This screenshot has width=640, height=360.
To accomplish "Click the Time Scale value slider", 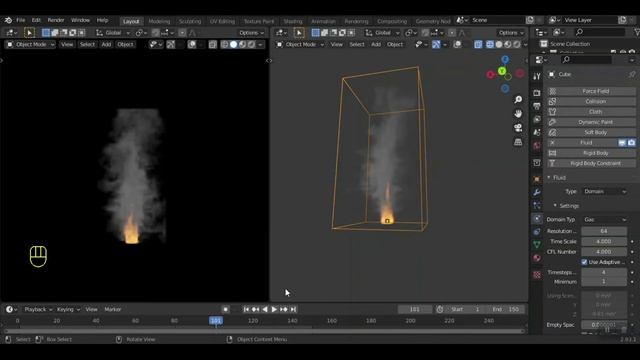I will point(604,241).
